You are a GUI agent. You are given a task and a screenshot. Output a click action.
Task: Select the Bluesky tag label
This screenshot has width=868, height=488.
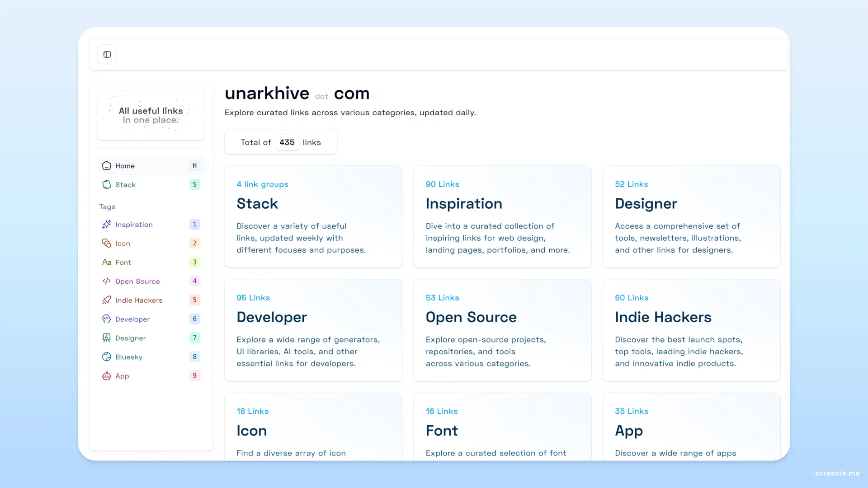pos(129,357)
